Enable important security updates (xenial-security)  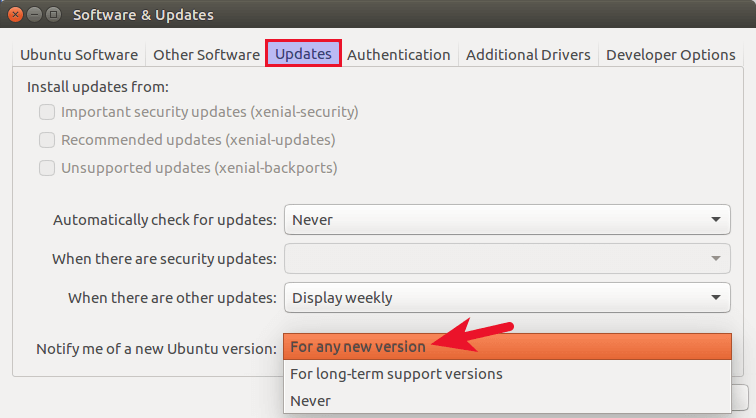(47, 112)
